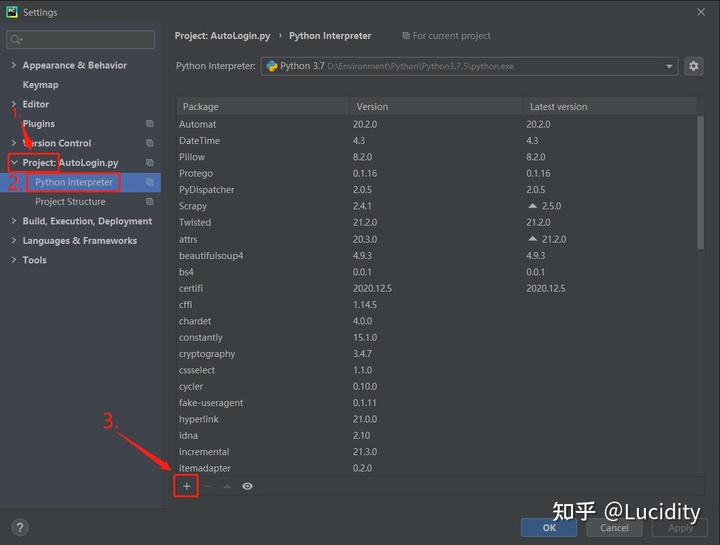
Task: Click Project: AutoLogin.py breadcrumb
Action: point(222,36)
